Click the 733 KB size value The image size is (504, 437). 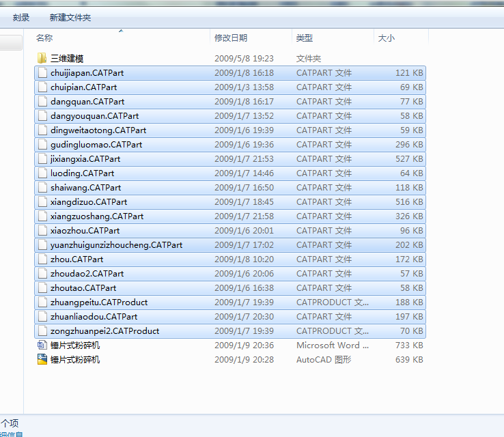point(409,346)
